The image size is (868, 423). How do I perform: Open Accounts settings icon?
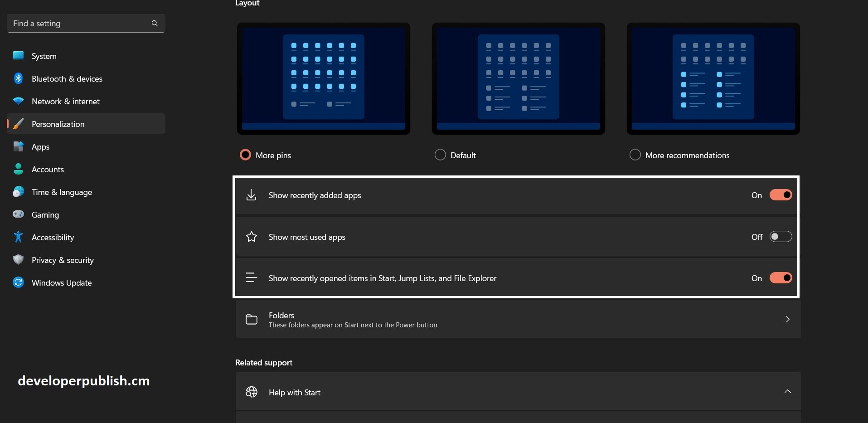18,169
